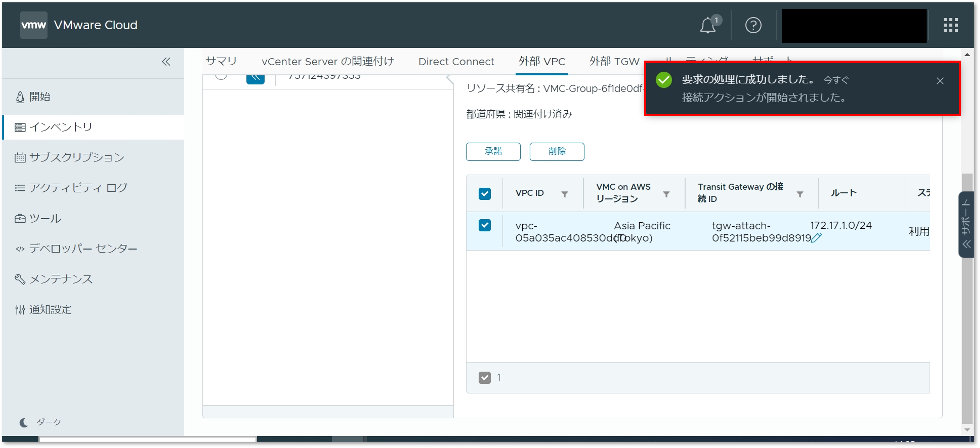Open the VPC ID column filter
This screenshot has height=448, width=980.
[565, 194]
